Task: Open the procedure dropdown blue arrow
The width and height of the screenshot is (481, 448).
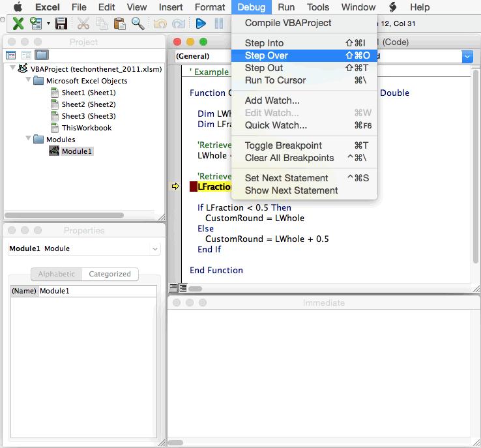Action: [x=467, y=57]
